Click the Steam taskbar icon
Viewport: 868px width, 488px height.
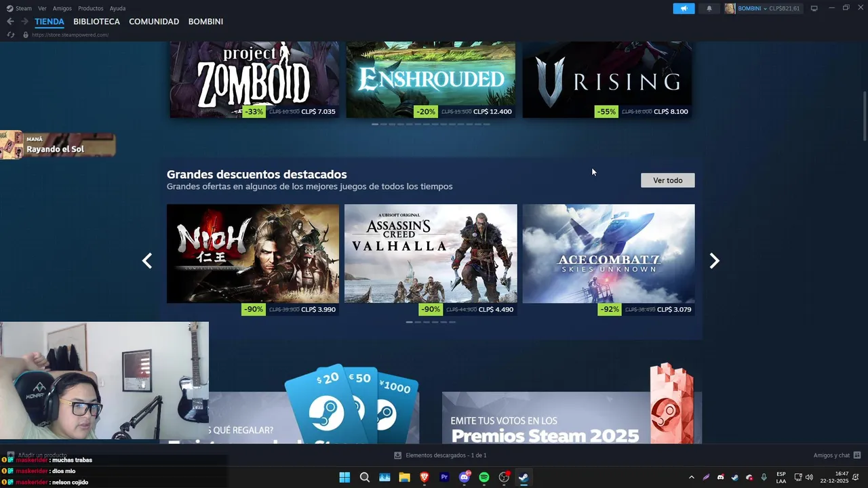524,477
